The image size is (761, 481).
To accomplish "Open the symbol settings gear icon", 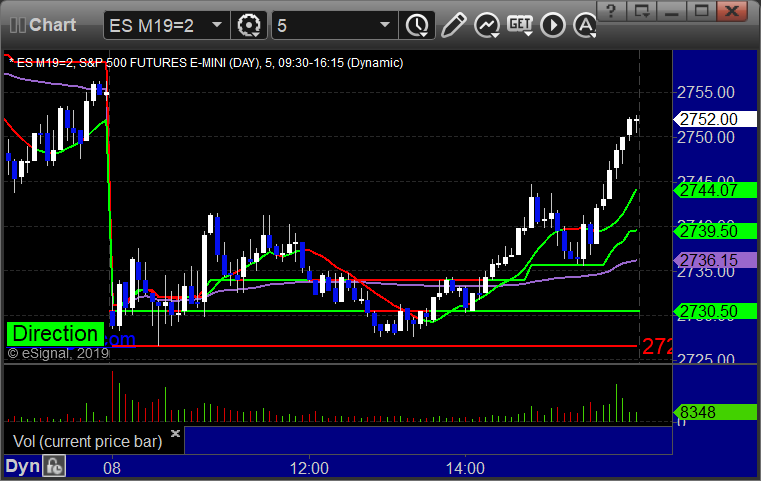I will [248, 23].
